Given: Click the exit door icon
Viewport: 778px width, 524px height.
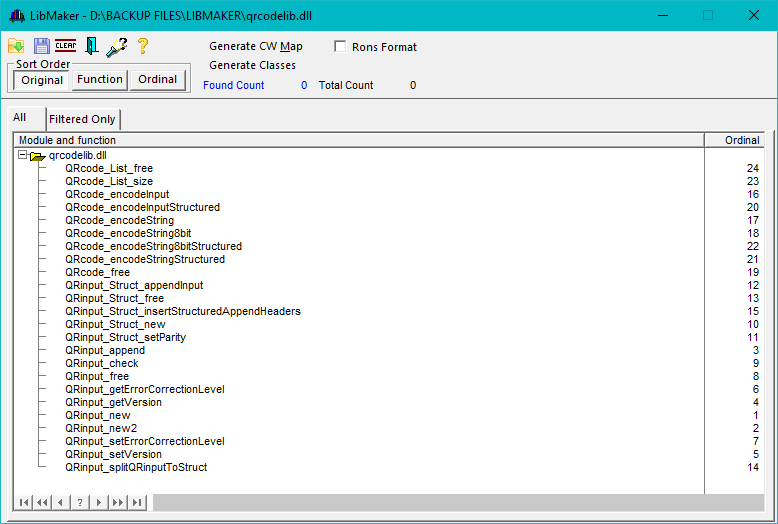Looking at the screenshot, I should click(91, 46).
